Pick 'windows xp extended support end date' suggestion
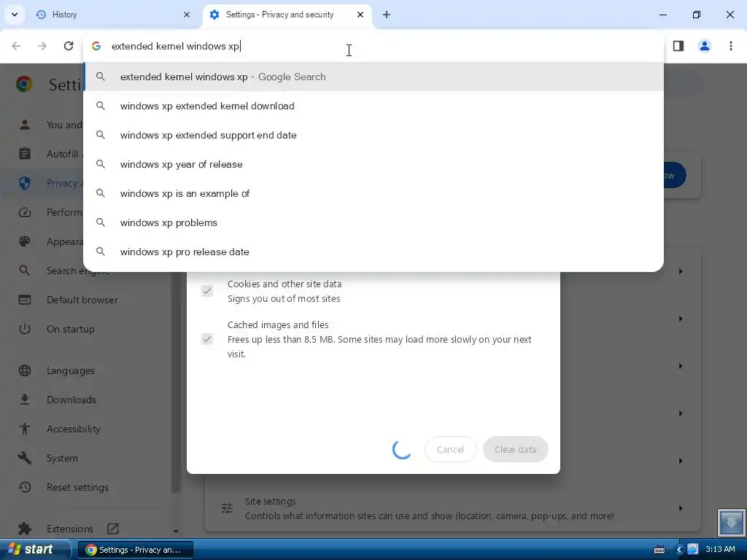This screenshot has height=560, width=747. point(373,135)
